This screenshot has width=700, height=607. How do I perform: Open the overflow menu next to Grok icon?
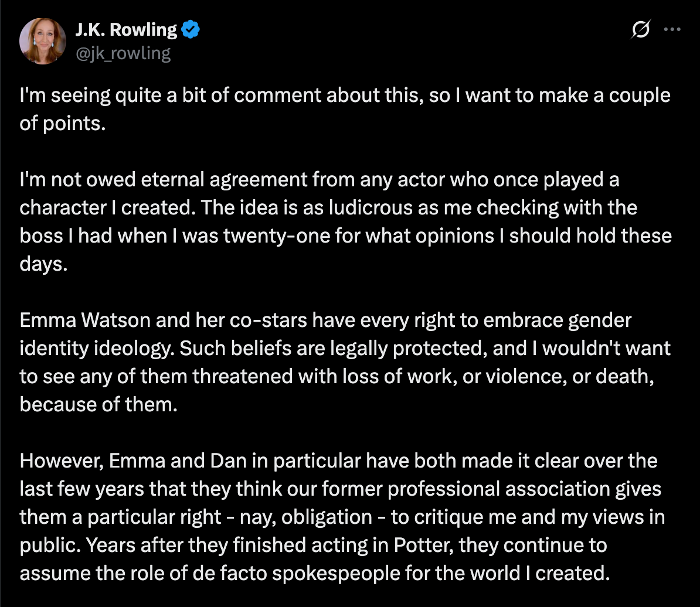[x=672, y=29]
